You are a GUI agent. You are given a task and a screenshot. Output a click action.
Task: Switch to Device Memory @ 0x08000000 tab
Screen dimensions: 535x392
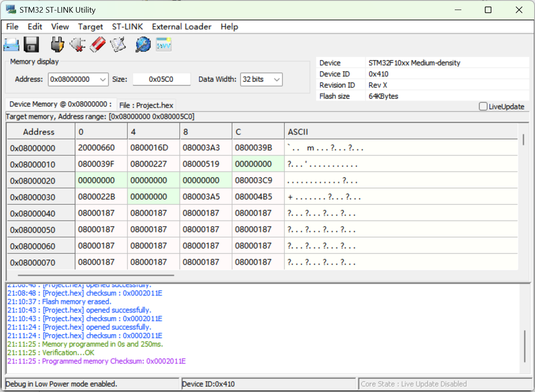pyautogui.click(x=61, y=104)
